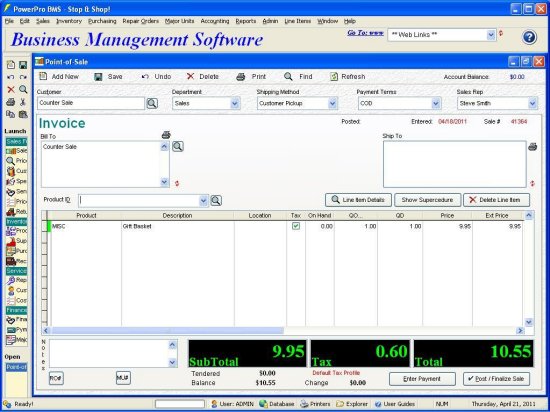Open the Purchasing menu

(102, 21)
